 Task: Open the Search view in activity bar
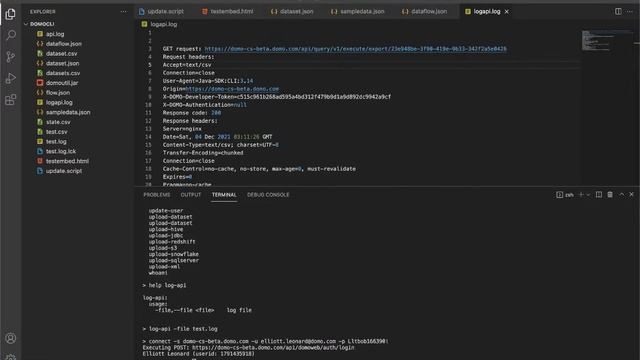pyautogui.click(x=11, y=35)
